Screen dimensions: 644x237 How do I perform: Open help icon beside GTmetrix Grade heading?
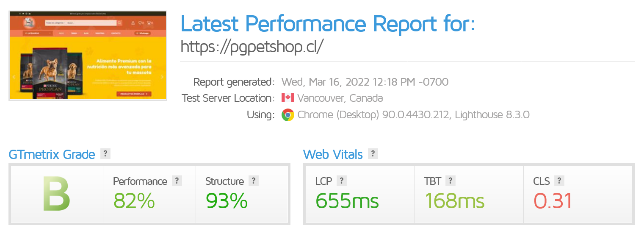[x=105, y=153]
